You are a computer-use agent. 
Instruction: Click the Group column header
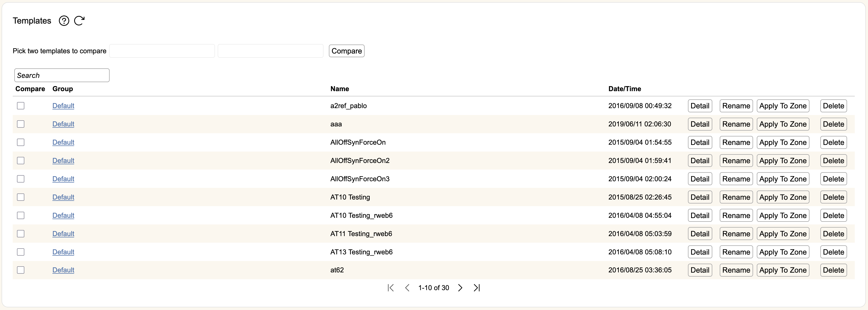[63, 89]
